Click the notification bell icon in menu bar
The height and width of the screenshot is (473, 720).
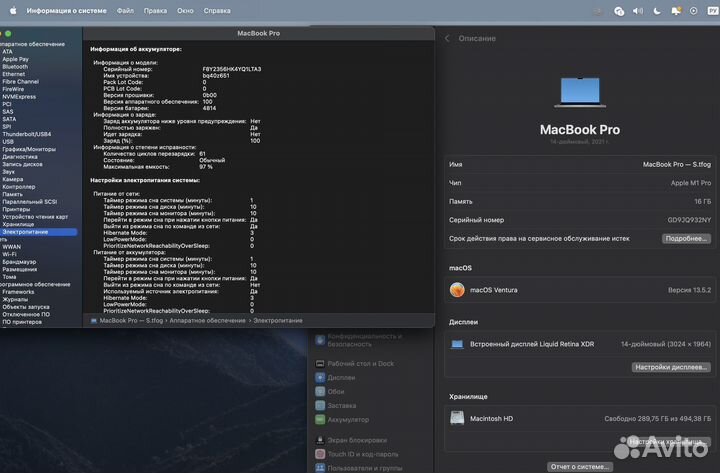pos(676,11)
